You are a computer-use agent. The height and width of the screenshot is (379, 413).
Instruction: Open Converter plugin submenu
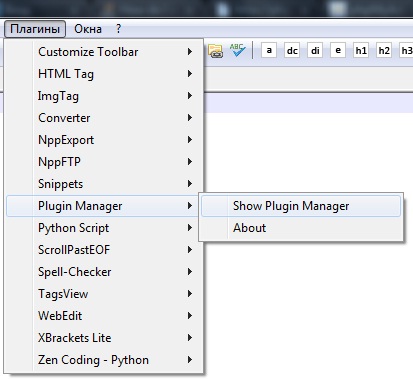point(104,118)
